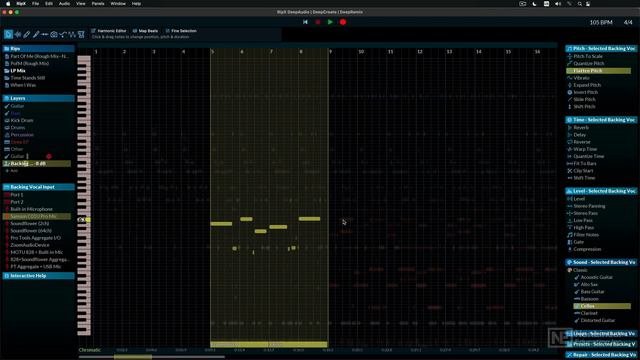Click the red record-arm dot on Guitar layer
The image size is (640, 360).
tap(49, 156)
